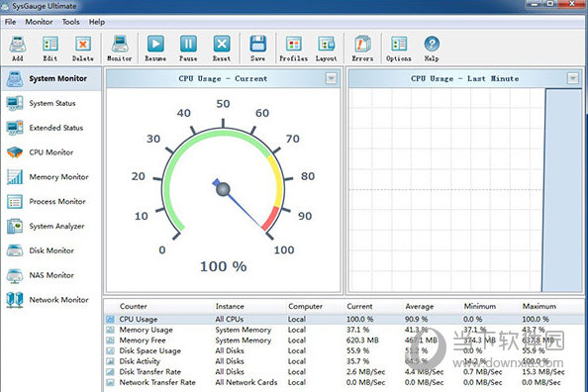Image resolution: width=588 pixels, height=392 pixels.
Task: Open the Profiles toolbar icon
Action: click(293, 49)
